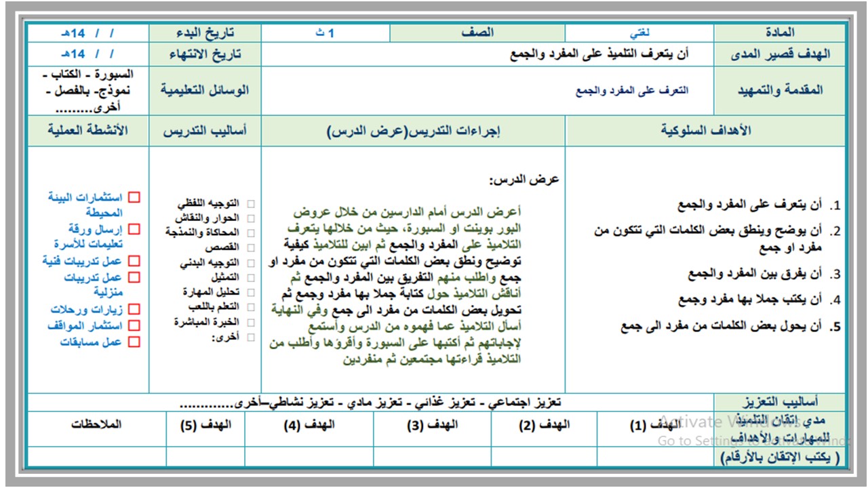Mark the عمل مسابقات checkbox
Screen dimensions: 868x488
coord(134,340)
